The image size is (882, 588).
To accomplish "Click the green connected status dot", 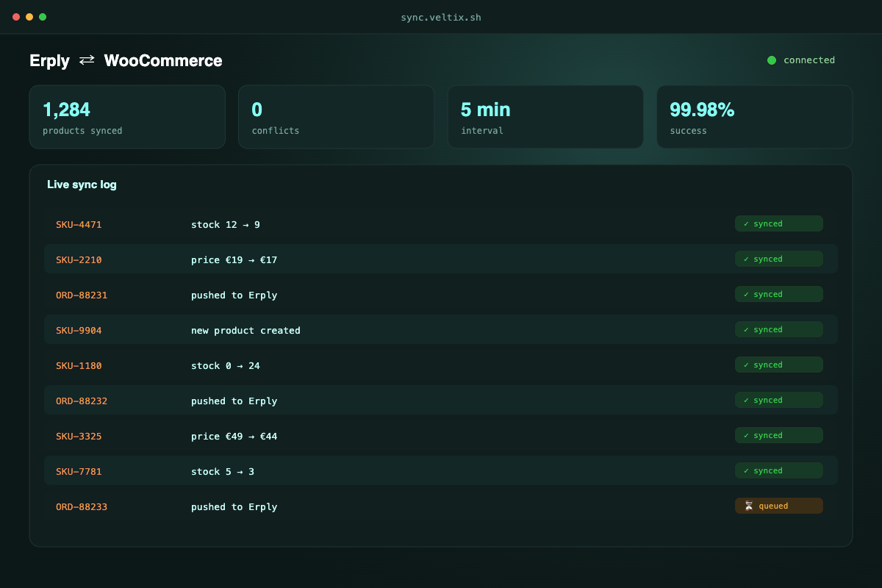I will point(772,60).
